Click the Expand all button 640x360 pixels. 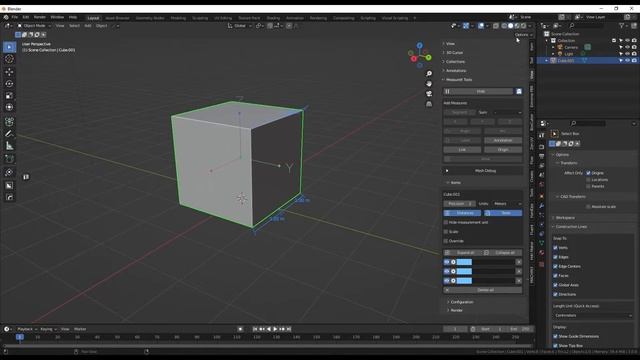tap(462, 253)
